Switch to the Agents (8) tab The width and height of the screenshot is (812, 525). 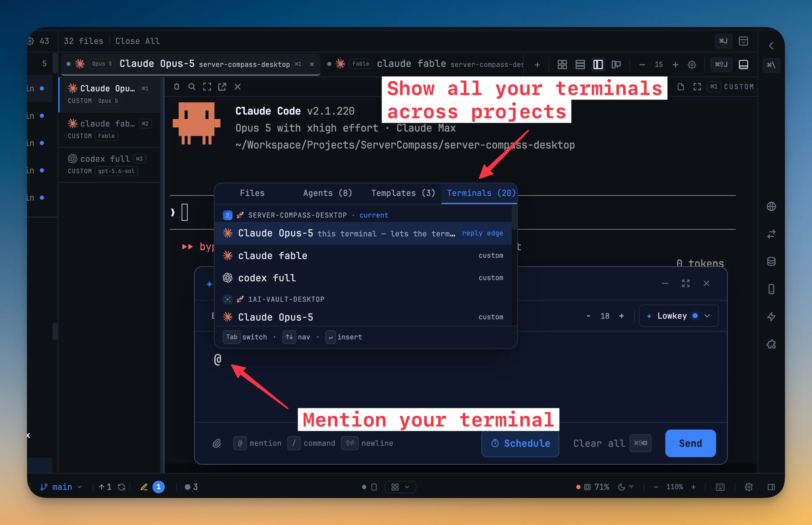tap(328, 193)
